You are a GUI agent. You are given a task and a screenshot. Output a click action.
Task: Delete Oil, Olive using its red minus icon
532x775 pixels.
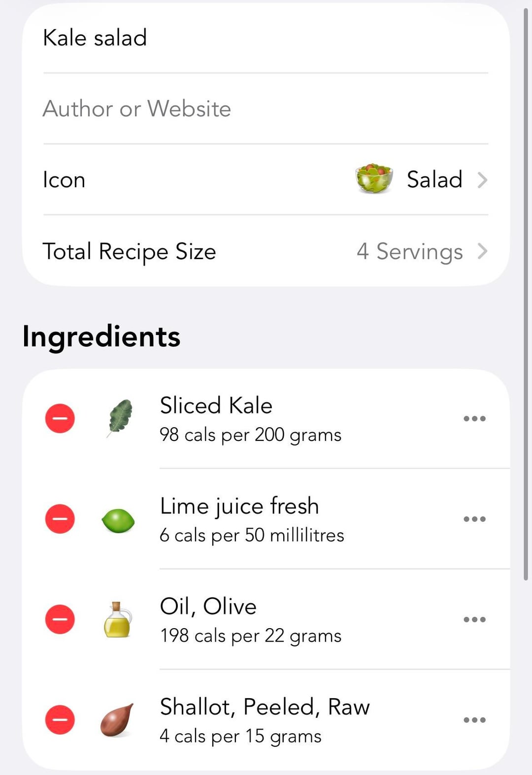[60, 619]
